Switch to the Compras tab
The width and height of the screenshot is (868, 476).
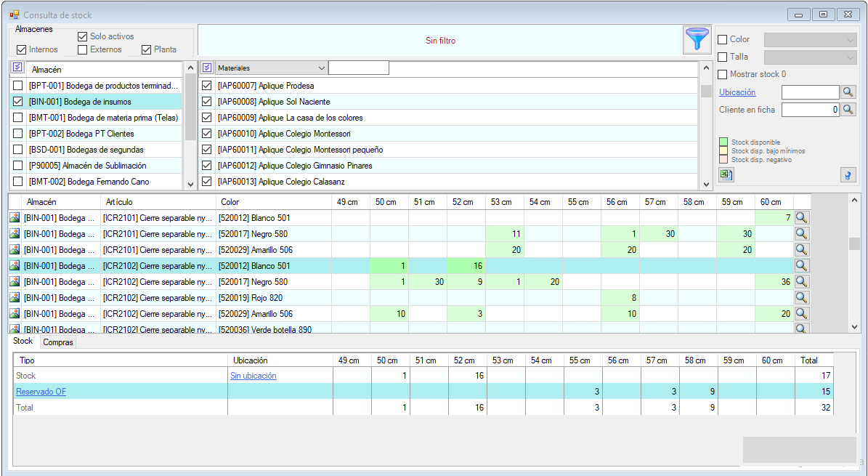[x=58, y=342]
